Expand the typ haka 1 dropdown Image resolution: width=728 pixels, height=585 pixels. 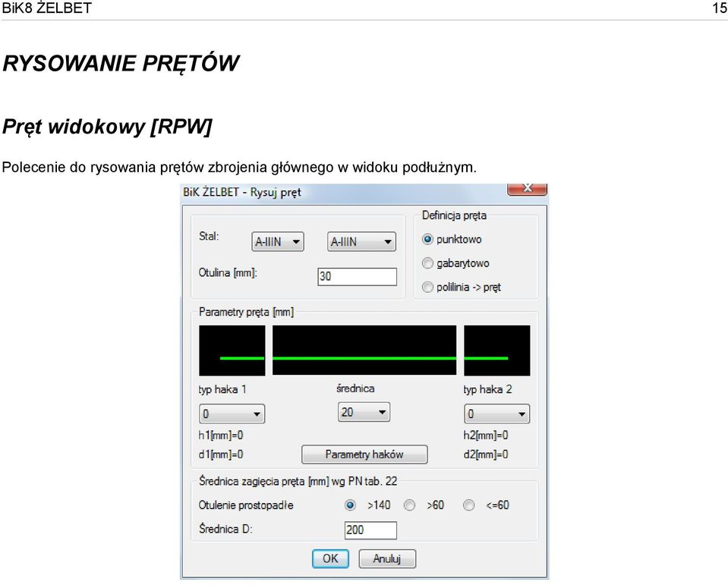click(x=232, y=414)
